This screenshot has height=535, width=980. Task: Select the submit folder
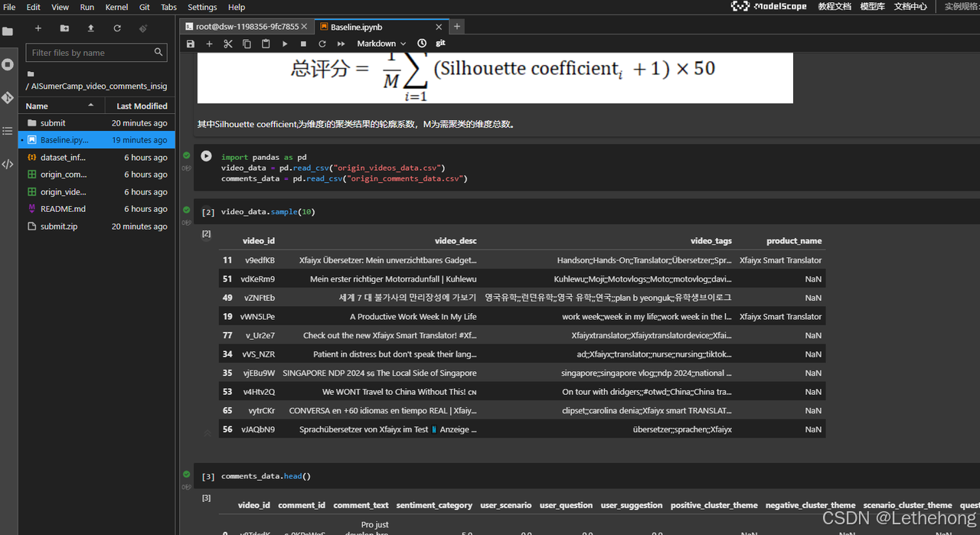pos(97,123)
